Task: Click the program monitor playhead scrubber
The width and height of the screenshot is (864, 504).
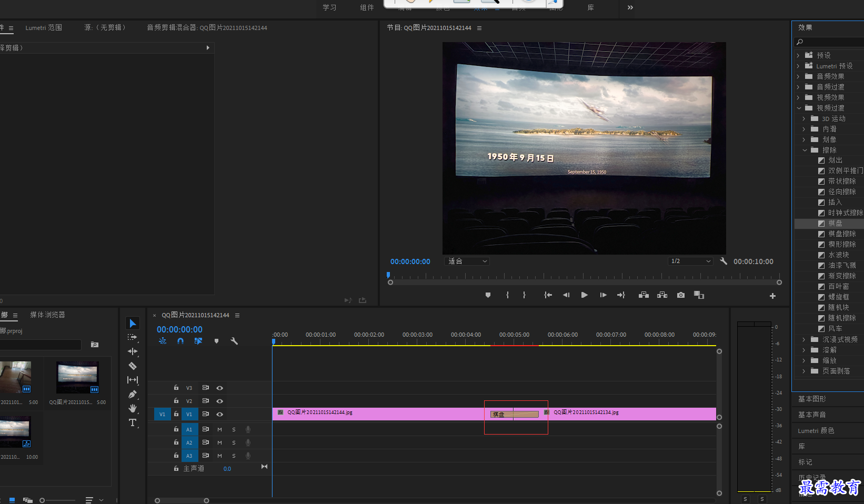Action: pyautogui.click(x=388, y=275)
